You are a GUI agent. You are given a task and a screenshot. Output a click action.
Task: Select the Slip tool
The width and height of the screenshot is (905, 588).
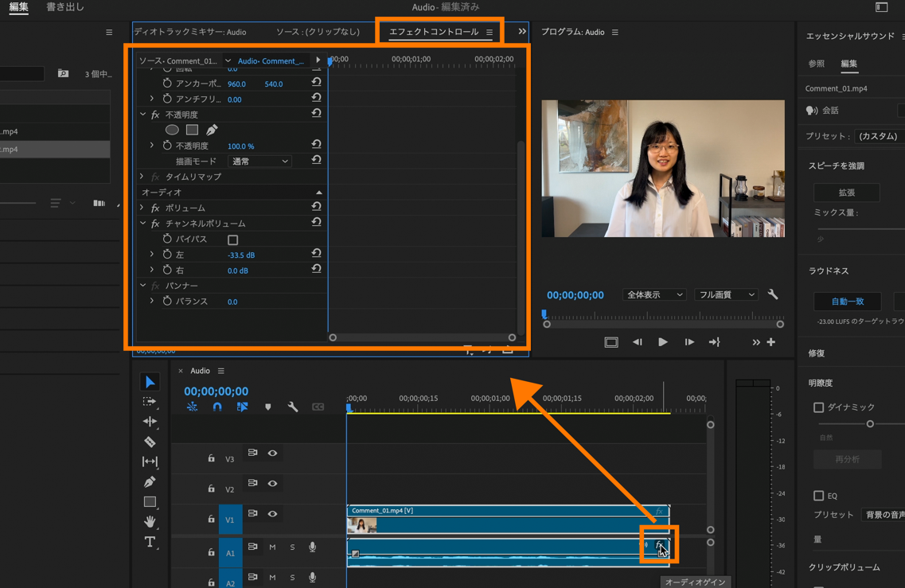[150, 461]
